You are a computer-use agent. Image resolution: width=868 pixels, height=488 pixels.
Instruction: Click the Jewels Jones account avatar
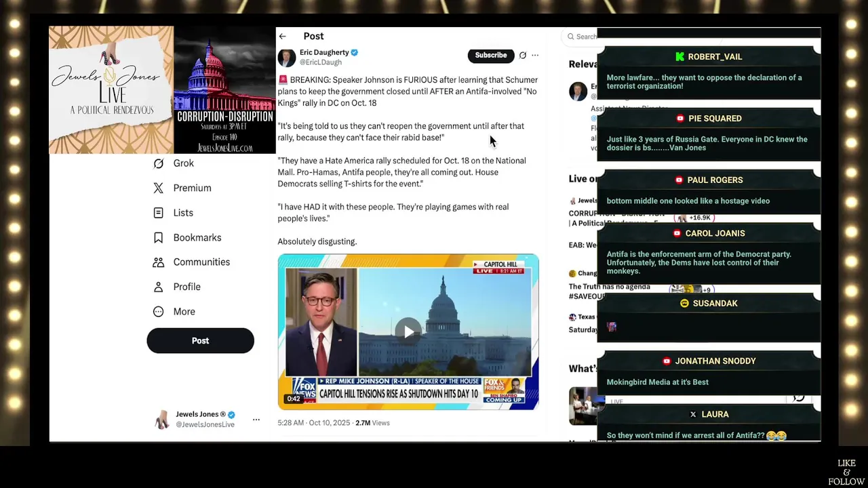(x=162, y=420)
